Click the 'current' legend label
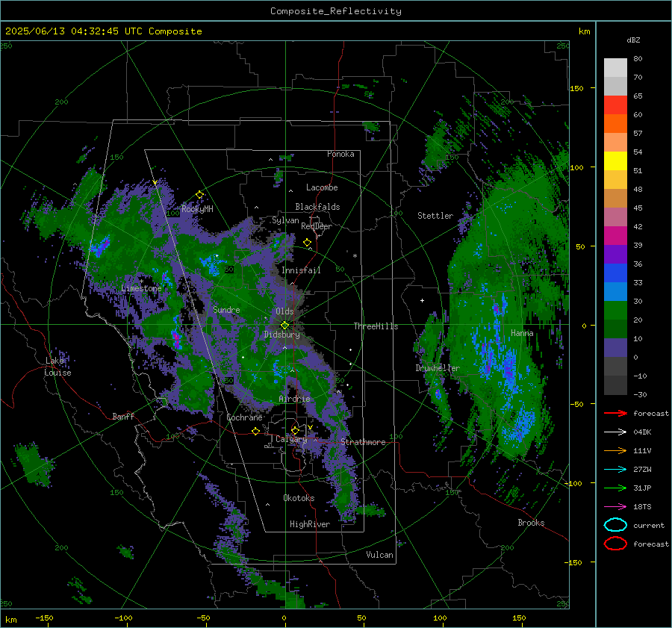 pos(649,525)
